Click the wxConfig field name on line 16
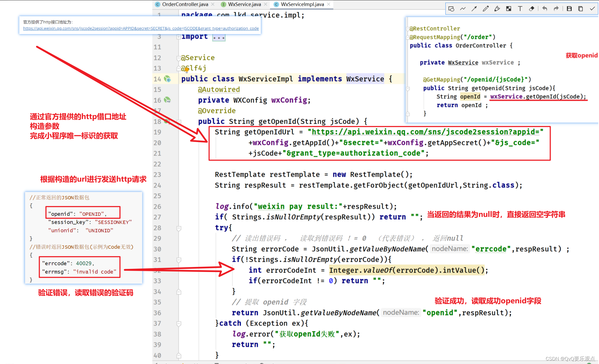 (x=289, y=100)
